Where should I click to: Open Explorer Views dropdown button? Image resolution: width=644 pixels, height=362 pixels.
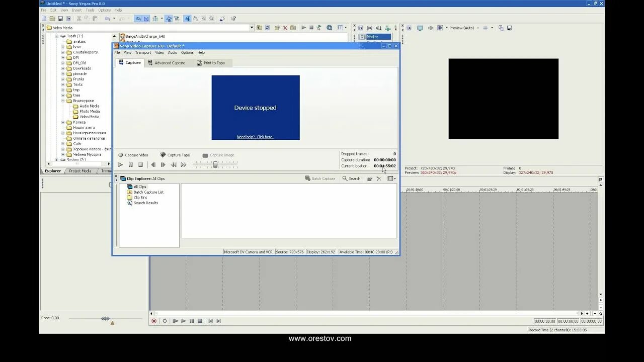point(342,28)
